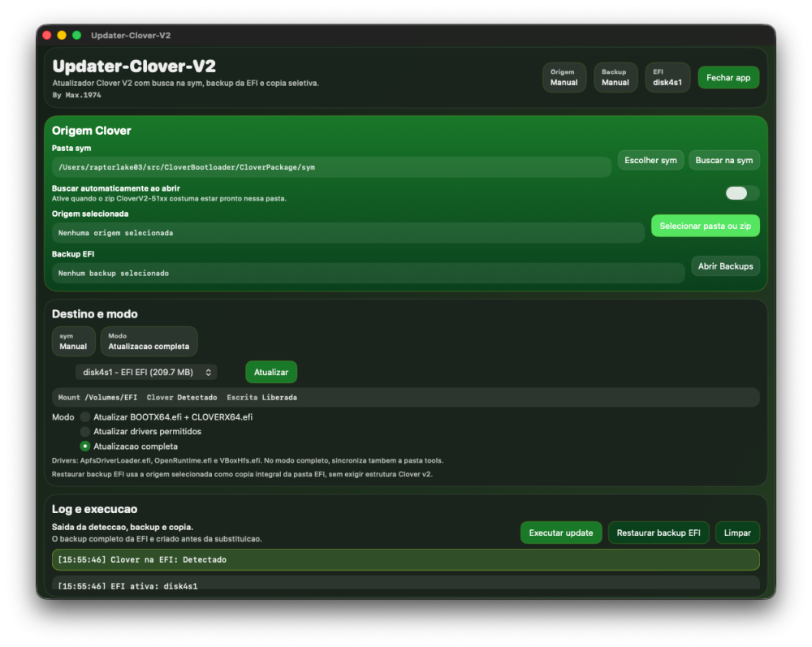This screenshot has width=812, height=647.
Task: Click the Destino e modo heading
Action: tap(95, 314)
